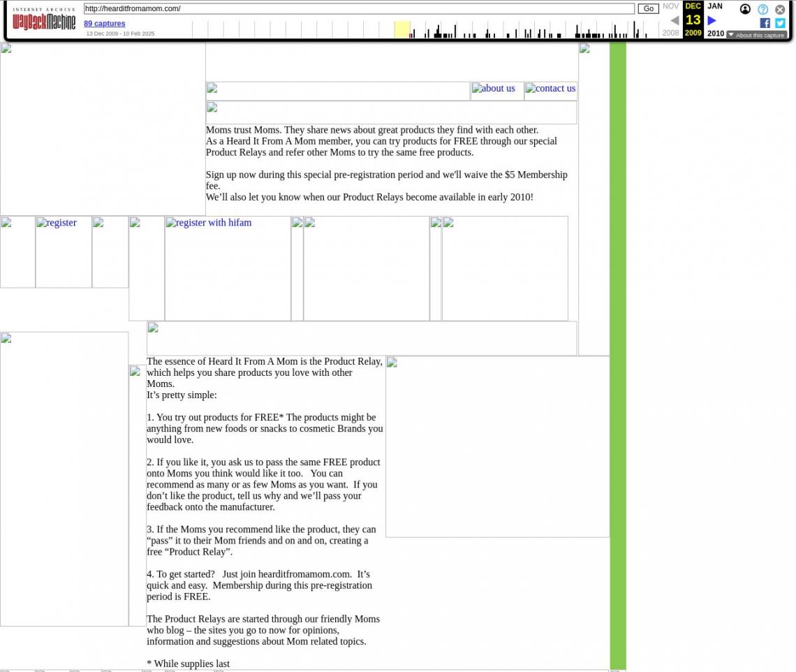
Task: Click the Go button
Action: (x=648, y=8)
